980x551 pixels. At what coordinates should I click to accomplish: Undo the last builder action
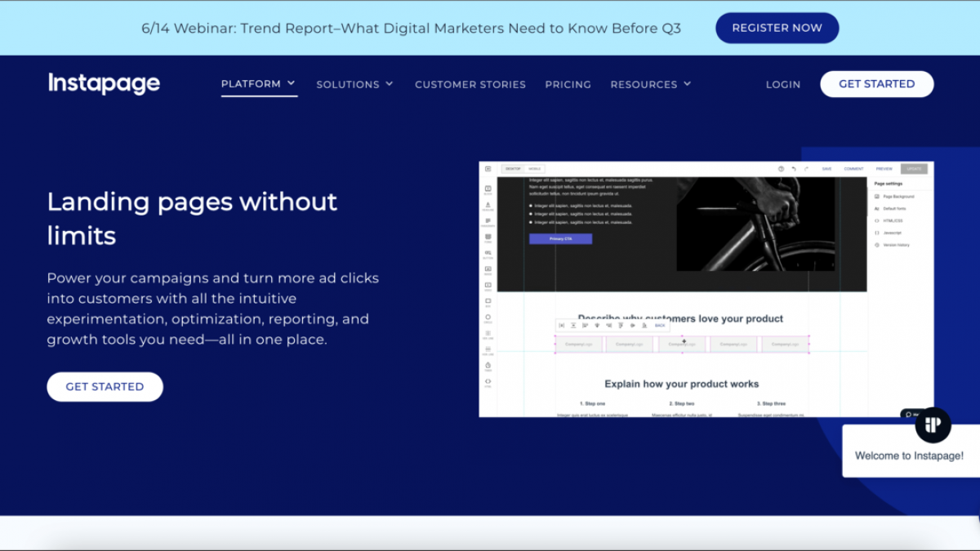coord(794,169)
